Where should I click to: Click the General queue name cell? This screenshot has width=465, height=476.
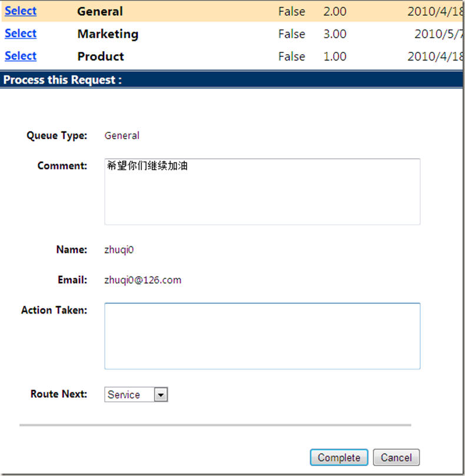100,12
